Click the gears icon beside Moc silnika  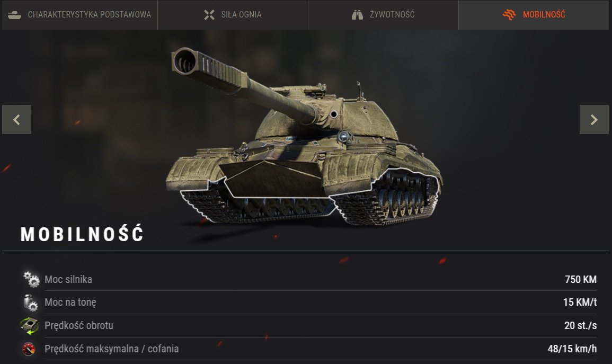pyautogui.click(x=31, y=279)
